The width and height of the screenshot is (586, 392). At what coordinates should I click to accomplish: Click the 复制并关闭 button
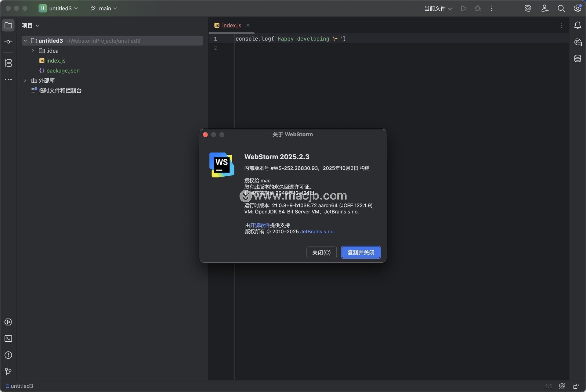[361, 253]
